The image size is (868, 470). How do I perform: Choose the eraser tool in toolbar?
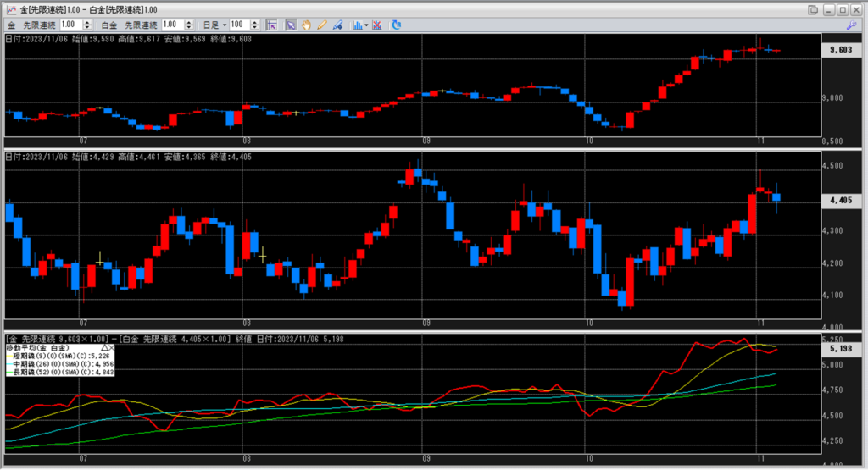[337, 25]
